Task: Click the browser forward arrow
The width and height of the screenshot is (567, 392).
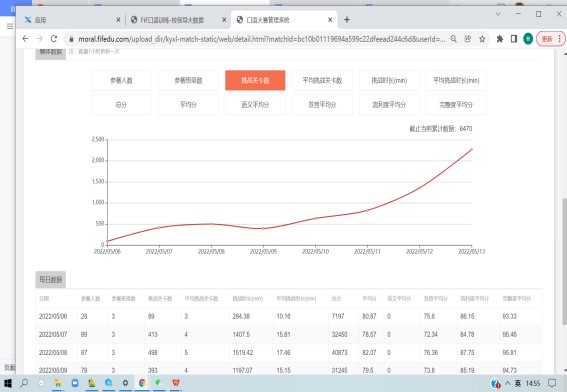Action: (x=39, y=39)
